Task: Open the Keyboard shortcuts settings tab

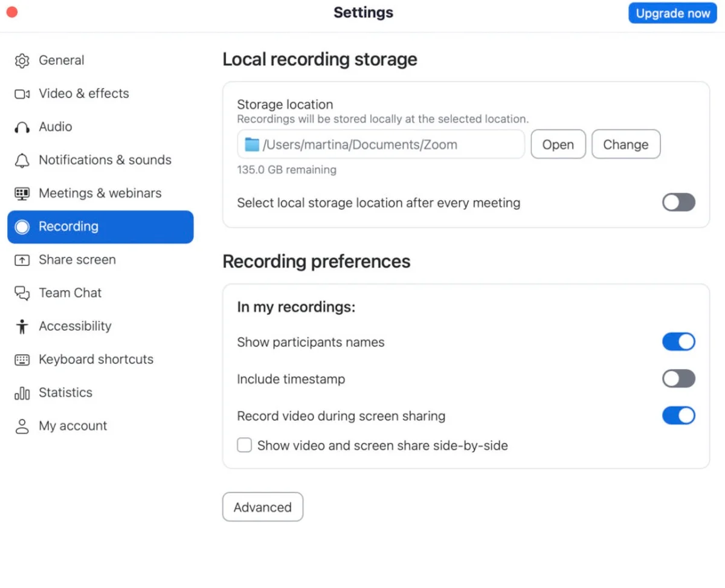Action: 95,360
